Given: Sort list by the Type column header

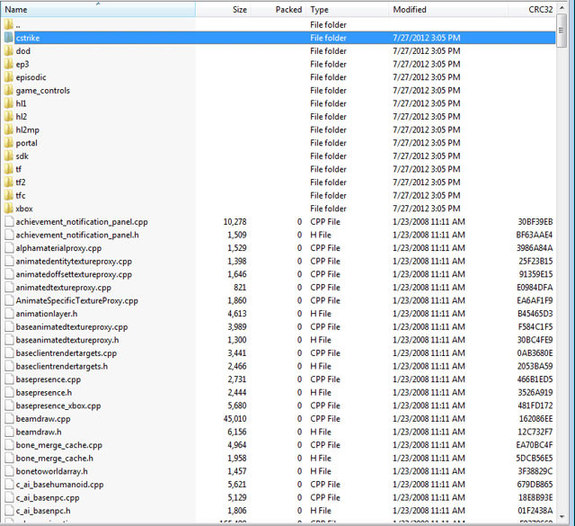Looking at the screenshot, I should pos(347,10).
